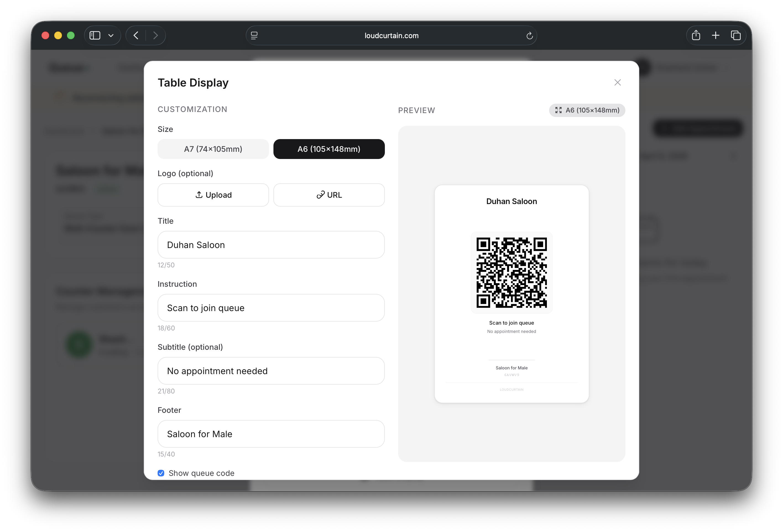Click the loudcurtain.com address bar
Viewport: 783px width, 532px height.
pyautogui.click(x=391, y=35)
